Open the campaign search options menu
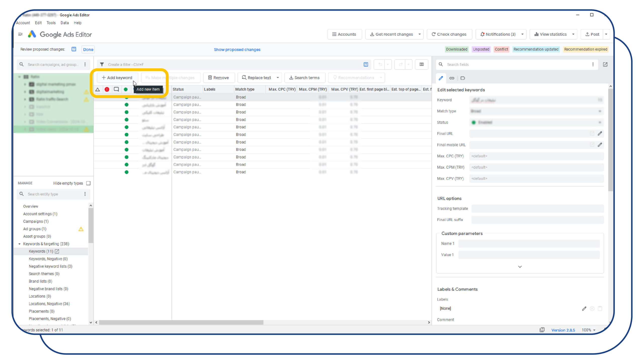The height and width of the screenshot is (364, 644). [85, 65]
